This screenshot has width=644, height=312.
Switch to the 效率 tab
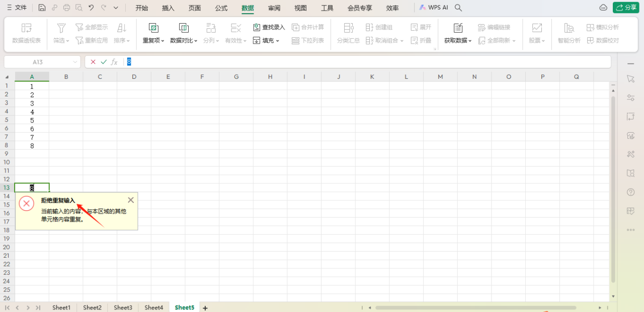pos(392,8)
